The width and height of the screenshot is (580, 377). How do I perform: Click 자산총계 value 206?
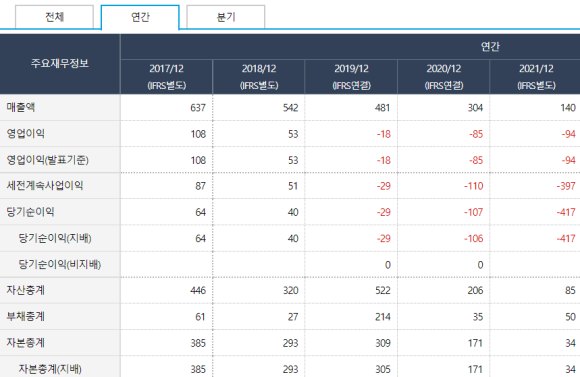click(x=475, y=290)
